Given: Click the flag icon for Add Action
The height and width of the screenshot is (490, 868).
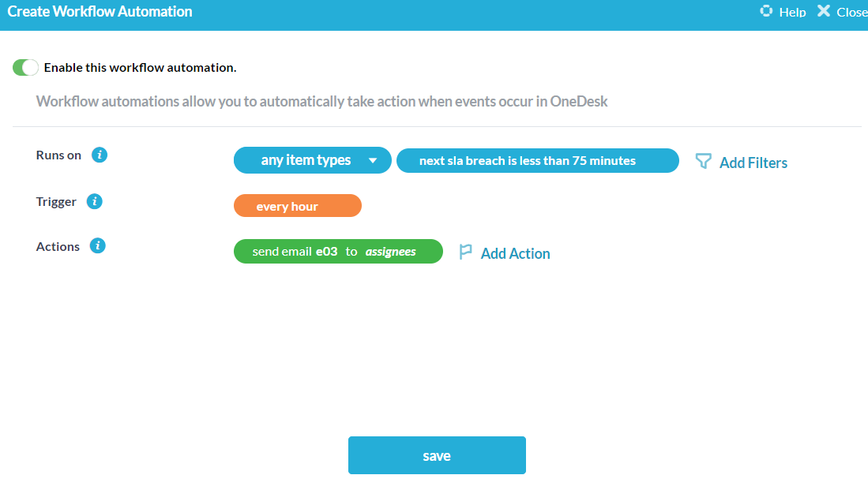Looking at the screenshot, I should pos(466,252).
